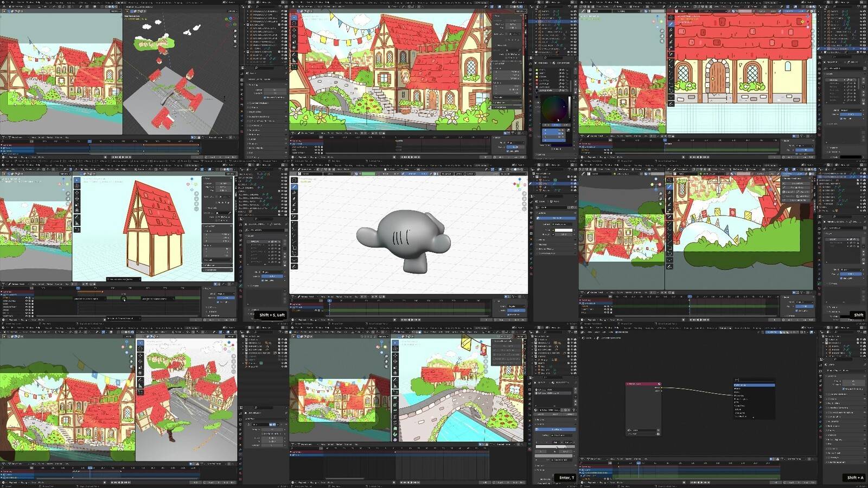Click the icon on the red node header
This screenshot has width=868, height=488.
click(x=659, y=384)
